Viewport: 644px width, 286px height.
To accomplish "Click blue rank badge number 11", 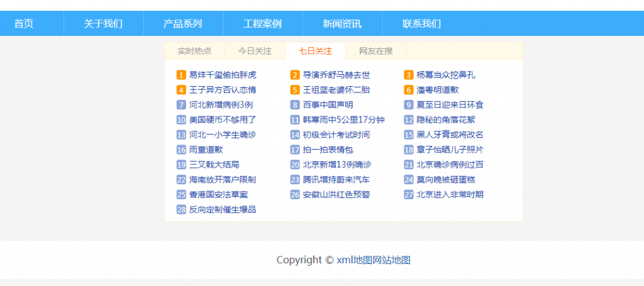I will point(295,120).
